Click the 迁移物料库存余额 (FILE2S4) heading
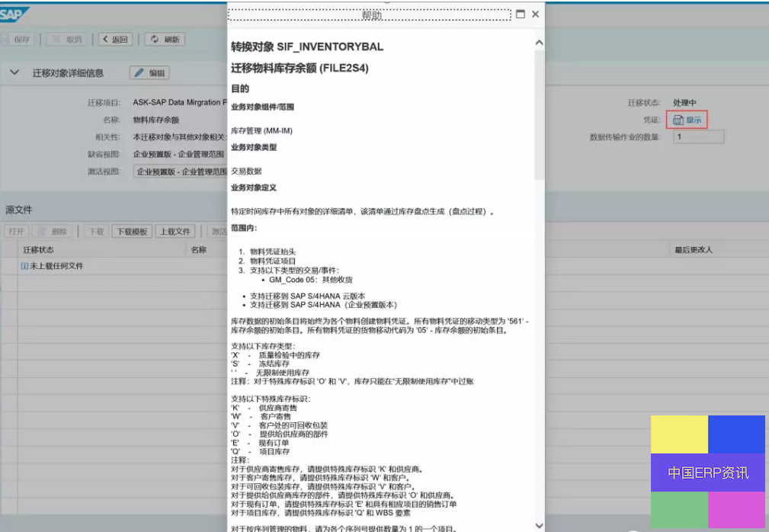Image resolution: width=769 pixels, height=532 pixels. click(x=300, y=68)
